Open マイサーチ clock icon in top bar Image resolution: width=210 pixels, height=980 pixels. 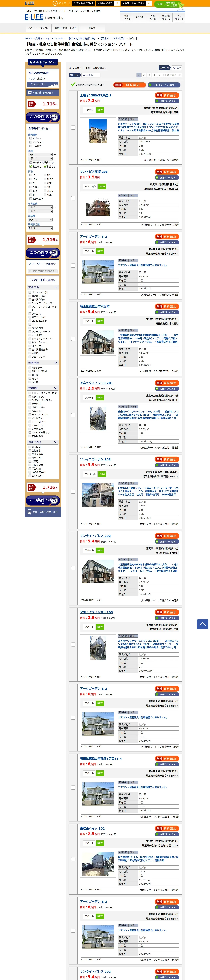(55, 3)
